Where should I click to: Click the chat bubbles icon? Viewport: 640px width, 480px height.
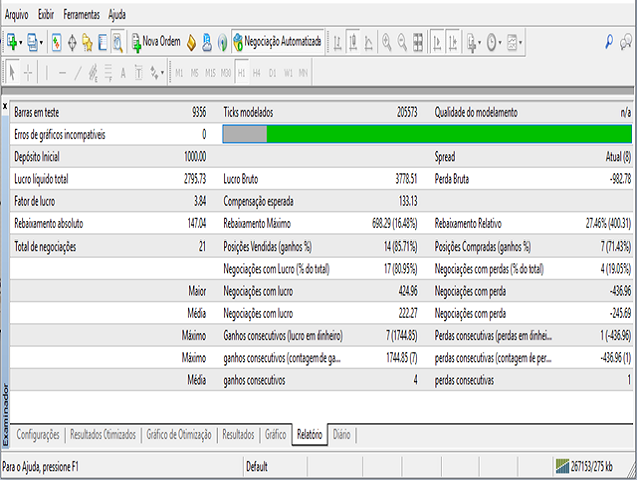coord(629,42)
